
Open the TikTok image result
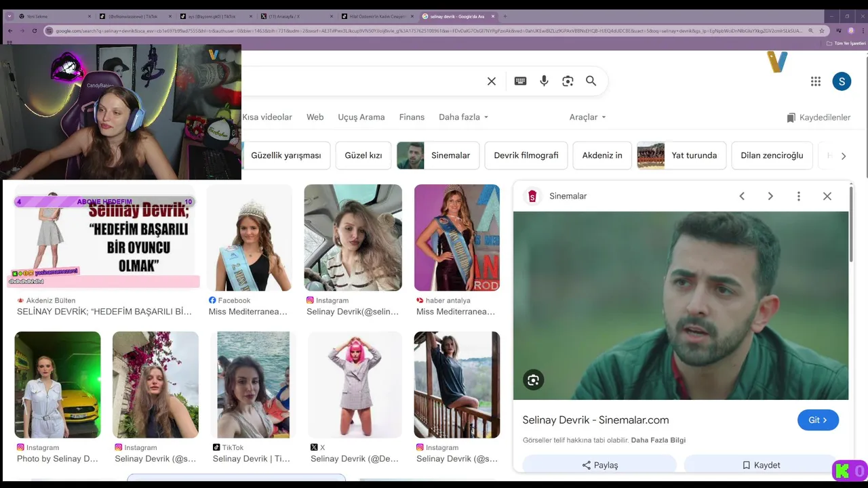click(x=253, y=384)
